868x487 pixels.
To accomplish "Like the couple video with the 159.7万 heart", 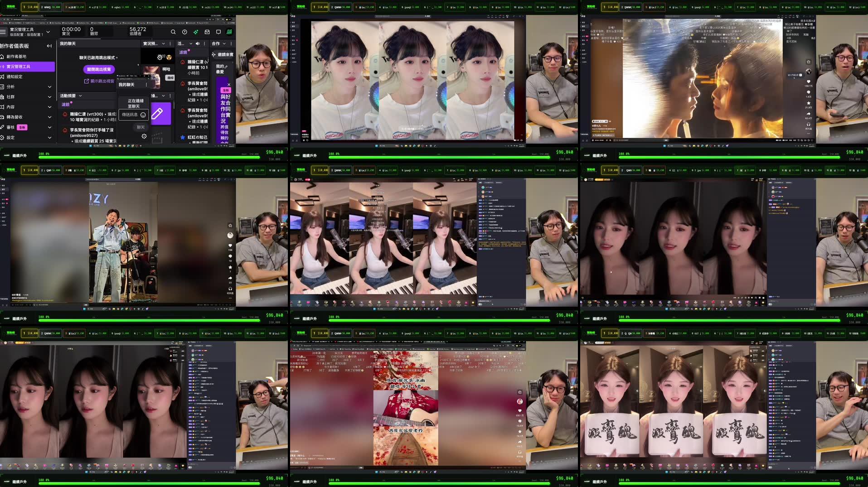I will (808, 82).
